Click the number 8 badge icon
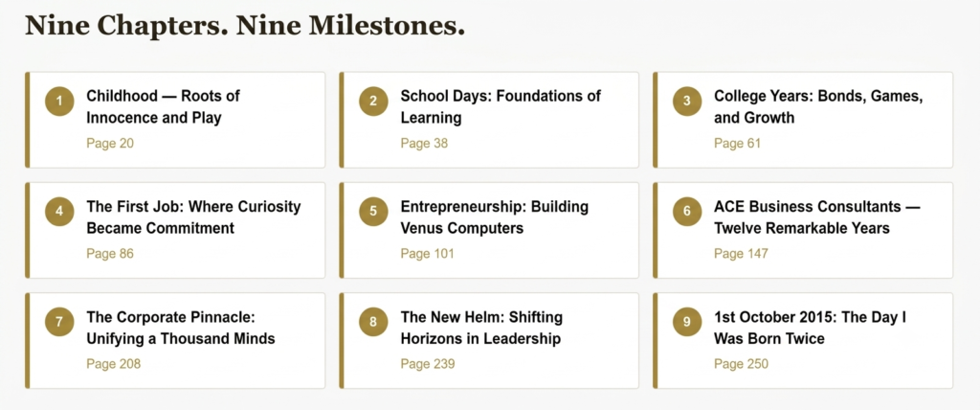The image size is (980, 410). (x=373, y=322)
